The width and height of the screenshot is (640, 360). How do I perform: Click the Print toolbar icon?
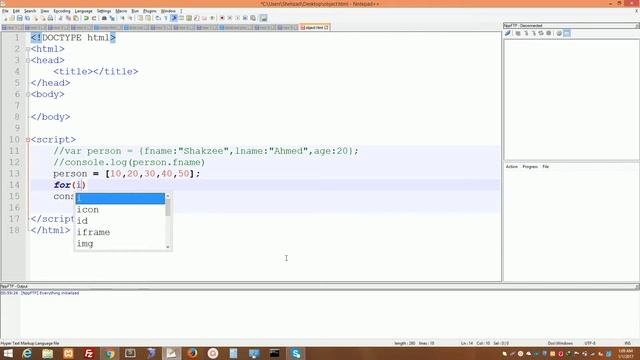[50, 18]
